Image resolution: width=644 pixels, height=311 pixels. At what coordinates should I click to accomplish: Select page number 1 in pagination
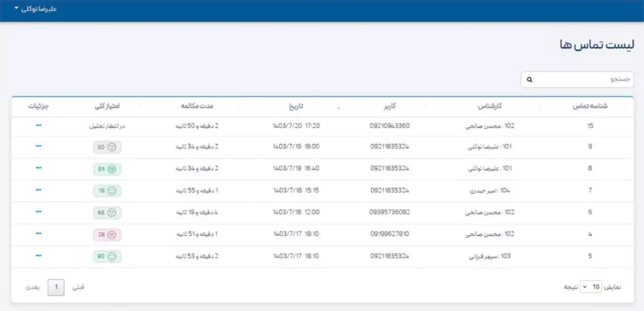click(x=56, y=287)
